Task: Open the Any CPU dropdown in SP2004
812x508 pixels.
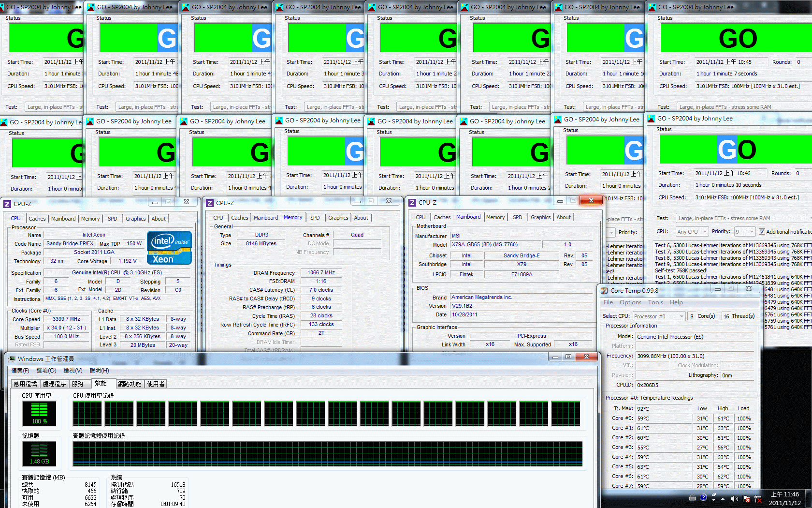Action: (692, 232)
